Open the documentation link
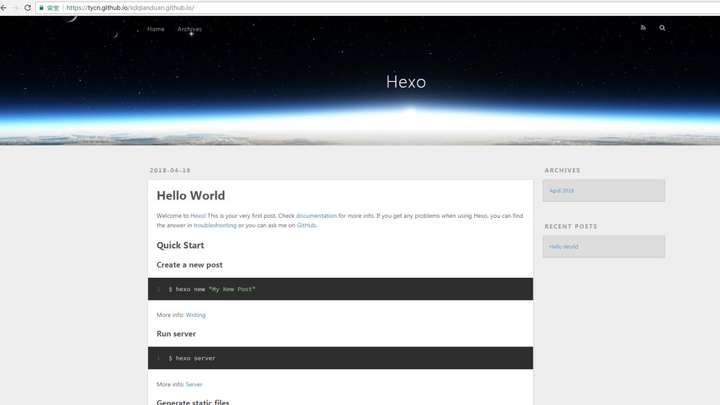720x405 pixels. pos(316,216)
